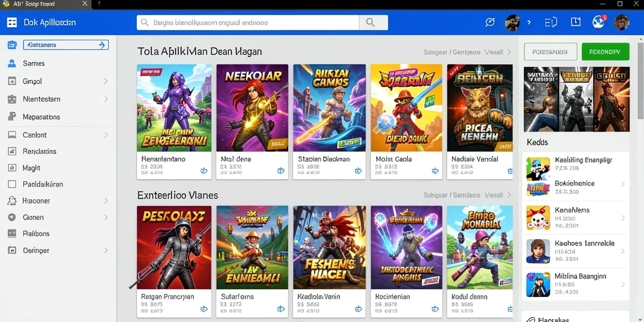
Task: Click the outlined PORSEFUDN button
Action: (550, 52)
